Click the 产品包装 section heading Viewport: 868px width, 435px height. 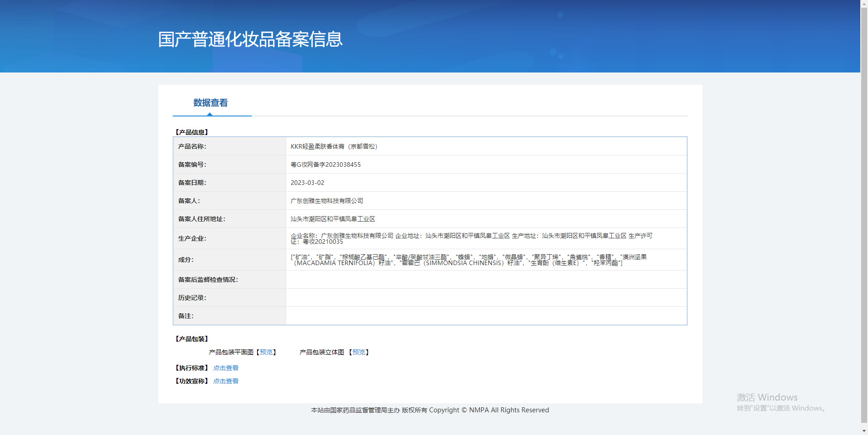click(192, 339)
